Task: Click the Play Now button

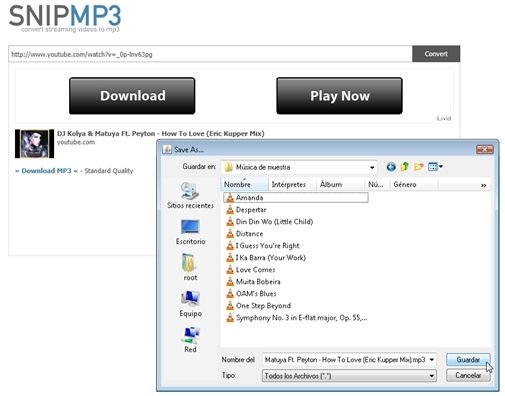Action: point(339,96)
